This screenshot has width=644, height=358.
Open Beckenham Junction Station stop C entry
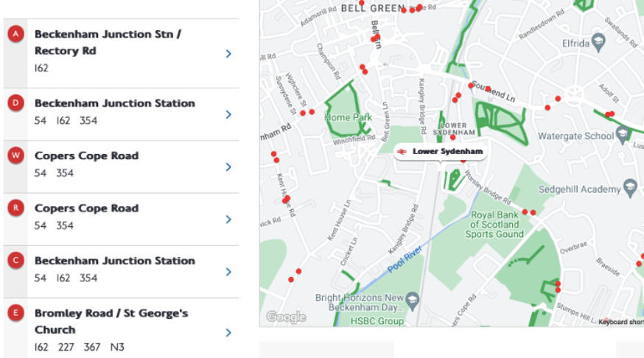(115, 261)
